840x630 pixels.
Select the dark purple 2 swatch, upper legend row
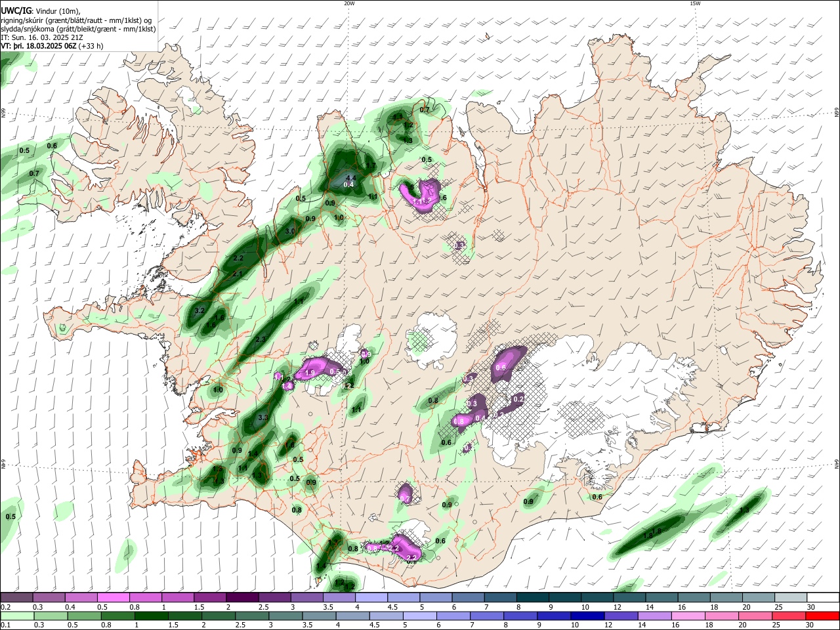(x=242, y=597)
